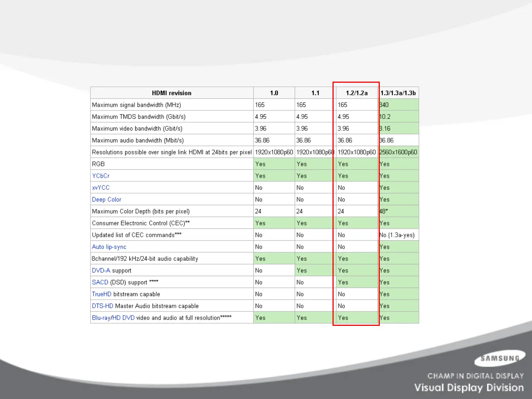Open the Blu-ray link

coord(101,318)
